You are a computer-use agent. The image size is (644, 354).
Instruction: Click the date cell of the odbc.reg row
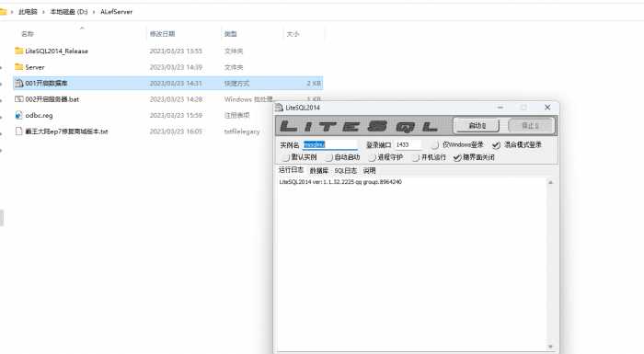click(x=176, y=116)
